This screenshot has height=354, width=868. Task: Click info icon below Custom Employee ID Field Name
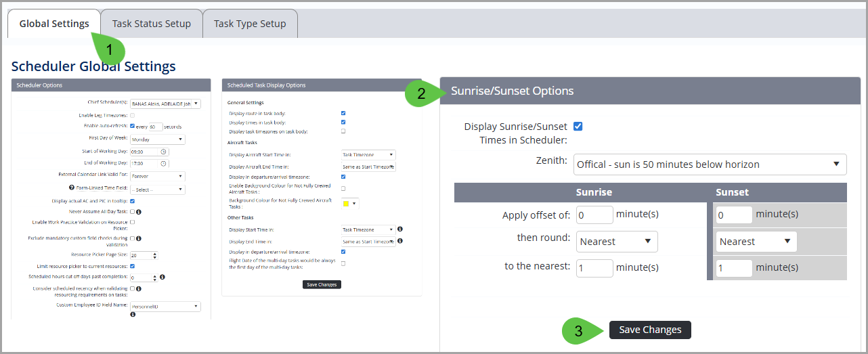pyautogui.click(x=133, y=315)
